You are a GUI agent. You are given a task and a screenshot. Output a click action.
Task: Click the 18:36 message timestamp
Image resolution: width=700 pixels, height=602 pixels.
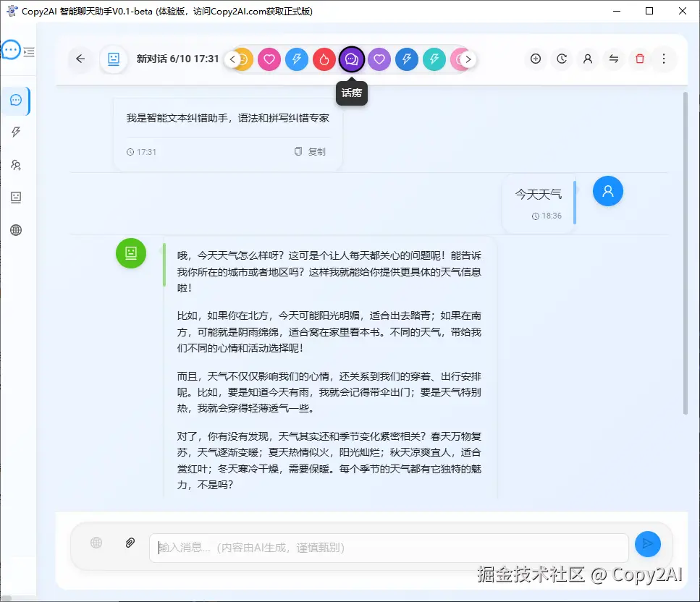pos(547,216)
